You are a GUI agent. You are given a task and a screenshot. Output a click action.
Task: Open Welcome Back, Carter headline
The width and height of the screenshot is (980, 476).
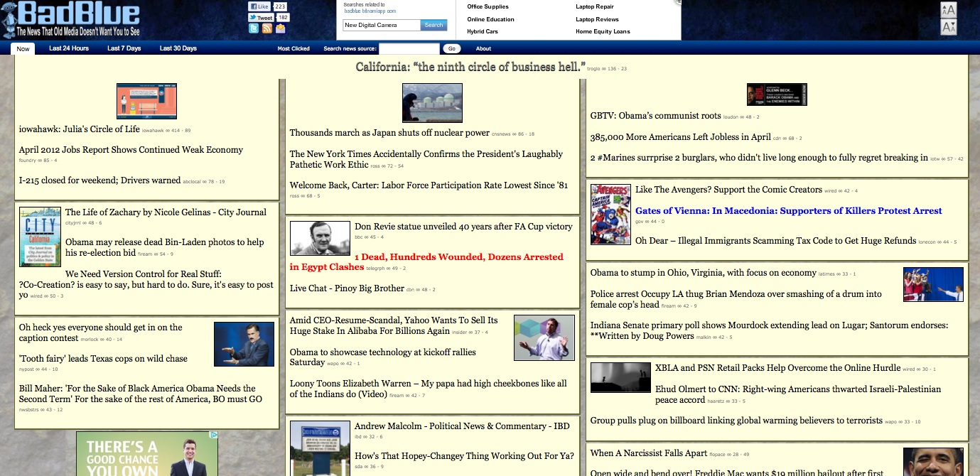pos(429,185)
